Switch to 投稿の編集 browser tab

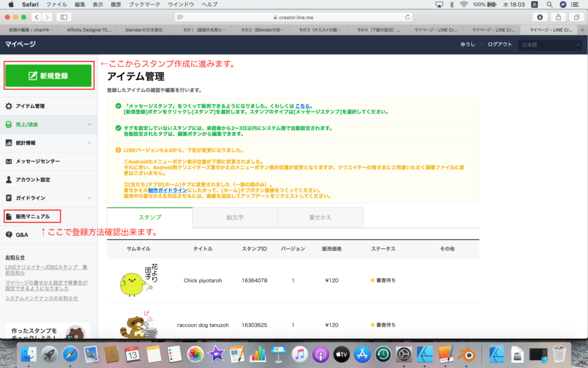tap(31, 30)
